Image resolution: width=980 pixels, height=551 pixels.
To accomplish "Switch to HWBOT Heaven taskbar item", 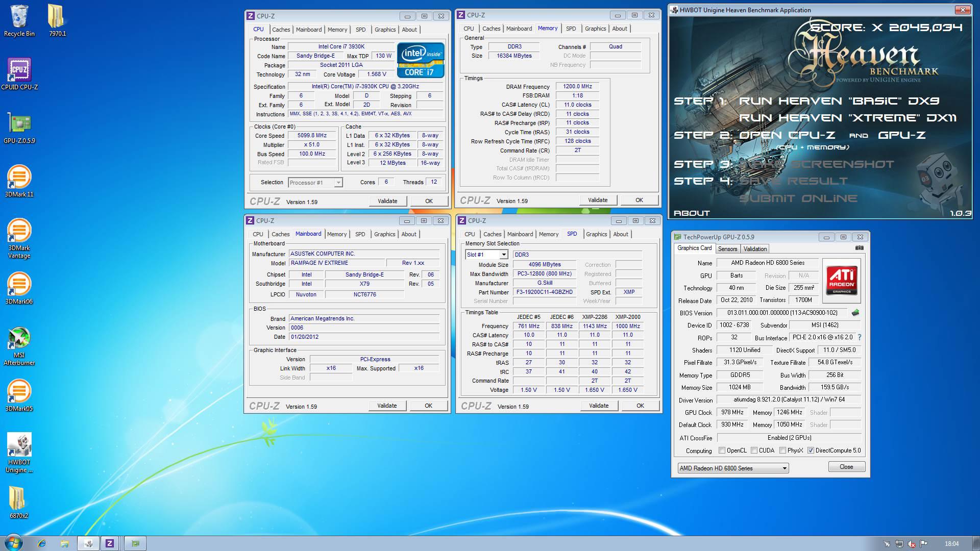I will 88,543.
